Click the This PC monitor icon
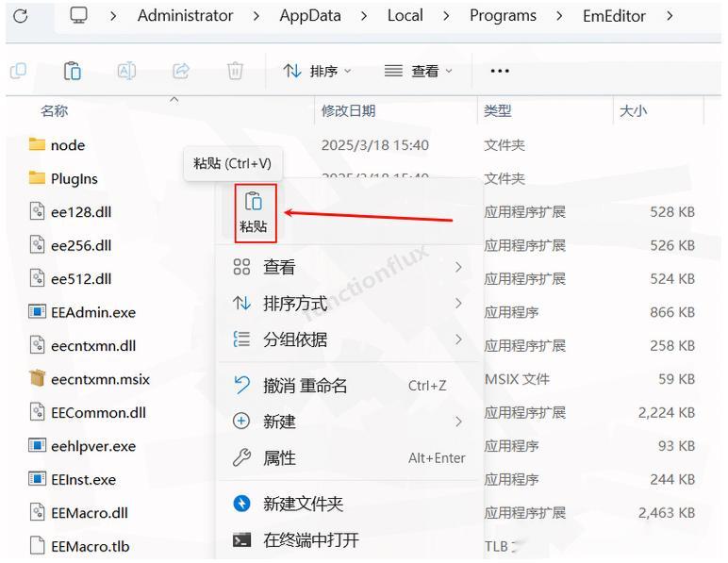Viewport: 728px width, 563px height. point(78,16)
